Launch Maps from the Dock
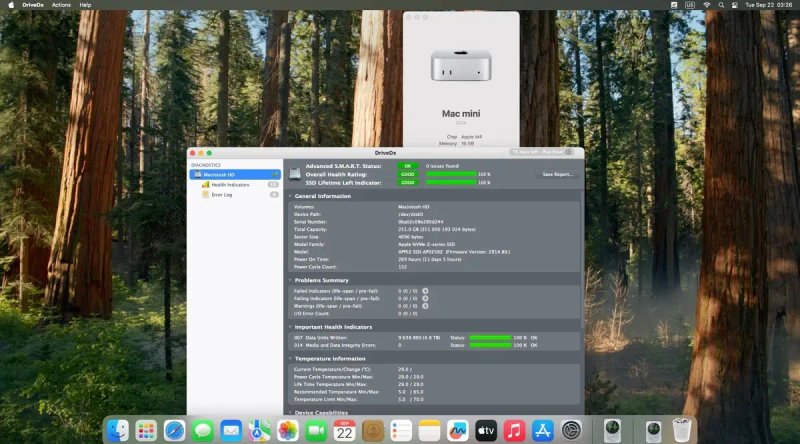This screenshot has width=800, height=444. (x=259, y=431)
